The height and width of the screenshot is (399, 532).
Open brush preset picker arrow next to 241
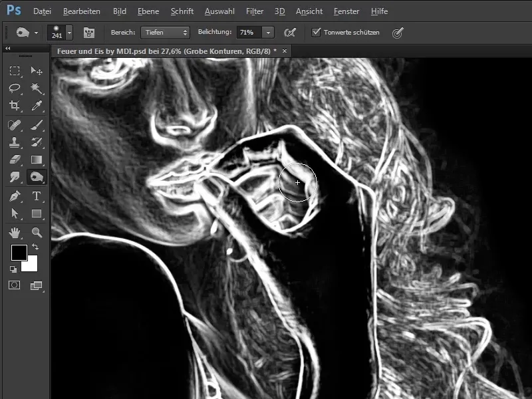69,33
